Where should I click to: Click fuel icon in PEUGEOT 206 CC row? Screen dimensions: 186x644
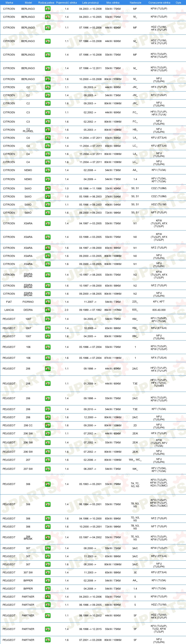(48, 425)
